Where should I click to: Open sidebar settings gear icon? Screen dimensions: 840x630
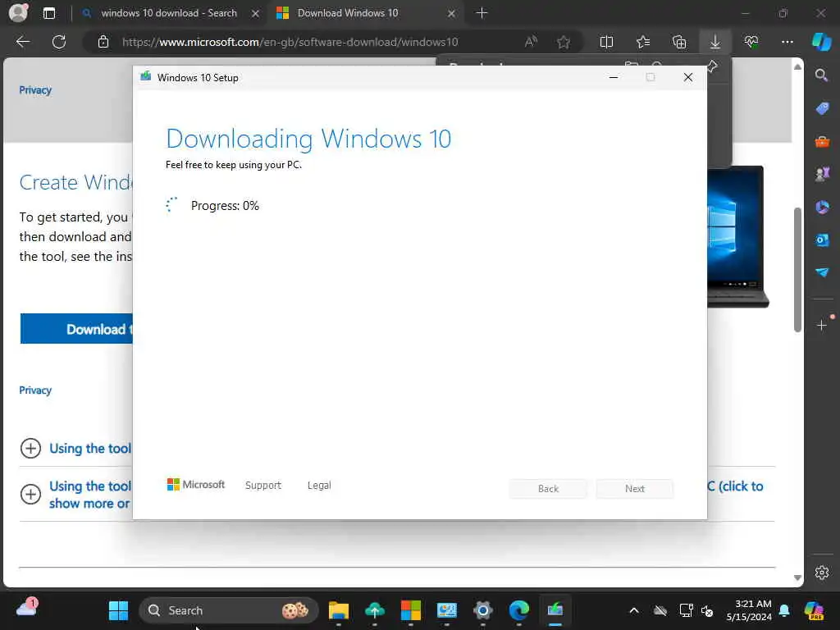tap(822, 573)
